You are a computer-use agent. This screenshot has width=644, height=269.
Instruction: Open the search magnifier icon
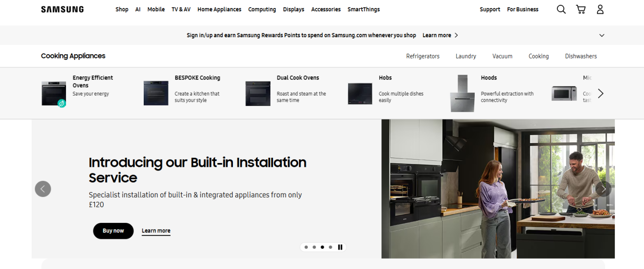point(561,9)
